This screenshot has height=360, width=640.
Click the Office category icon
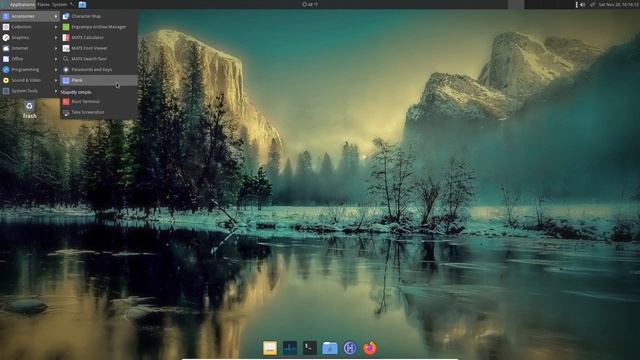(6, 59)
